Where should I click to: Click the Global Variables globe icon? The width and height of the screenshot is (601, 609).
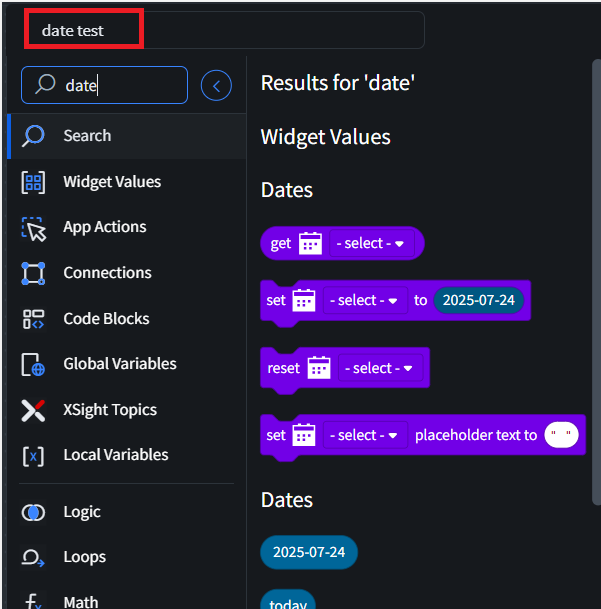34,364
